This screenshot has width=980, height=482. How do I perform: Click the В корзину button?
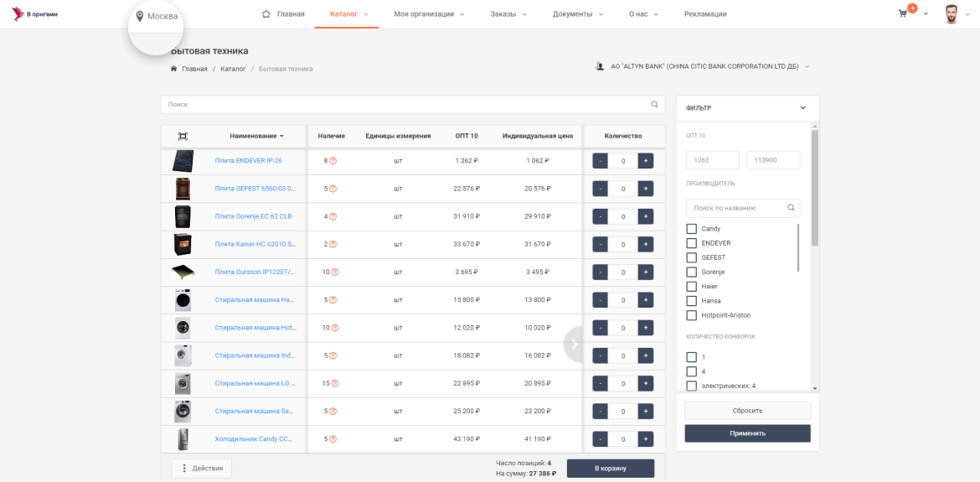click(x=610, y=469)
